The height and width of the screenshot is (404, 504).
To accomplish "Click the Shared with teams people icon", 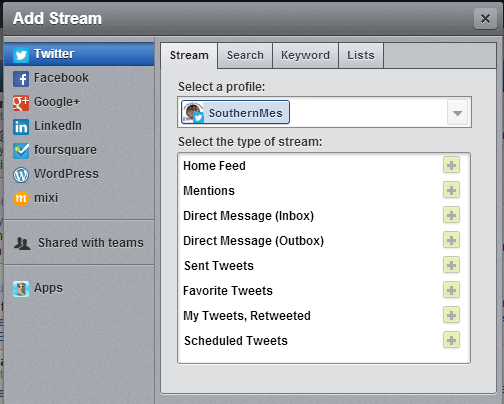I will pos(22,243).
